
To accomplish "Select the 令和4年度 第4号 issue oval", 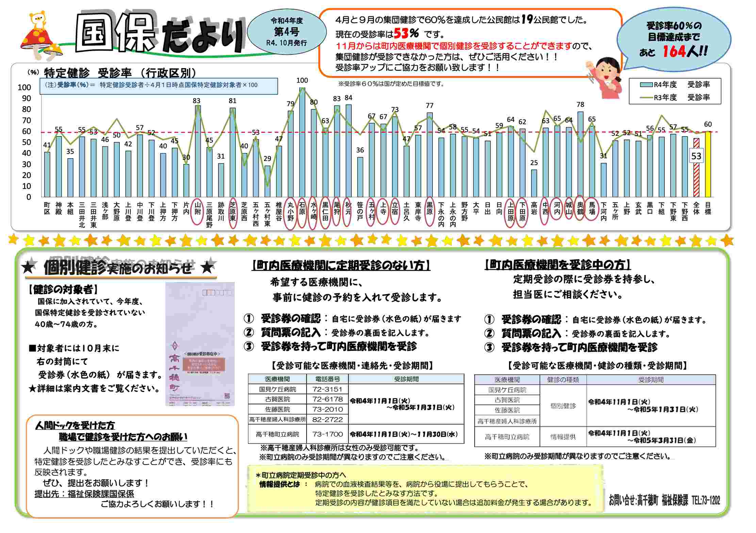I will pos(286,32).
